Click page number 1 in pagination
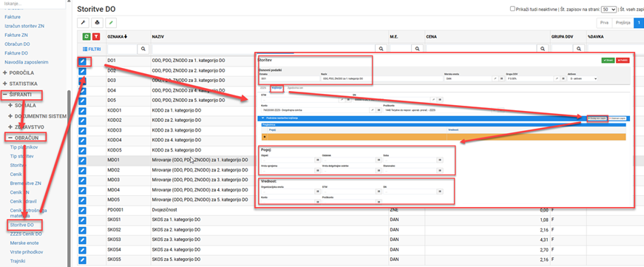644x267 pixels. [x=639, y=23]
